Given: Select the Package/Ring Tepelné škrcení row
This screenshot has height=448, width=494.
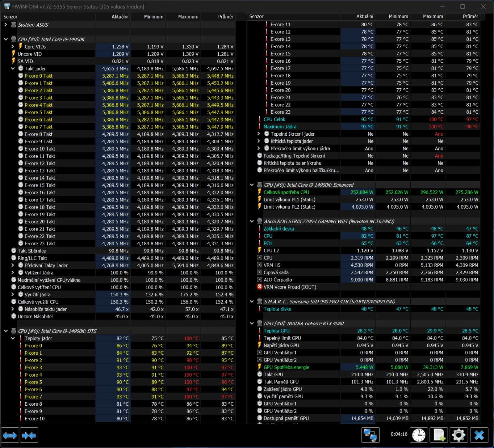Looking at the screenshot, I should click(x=364, y=156).
